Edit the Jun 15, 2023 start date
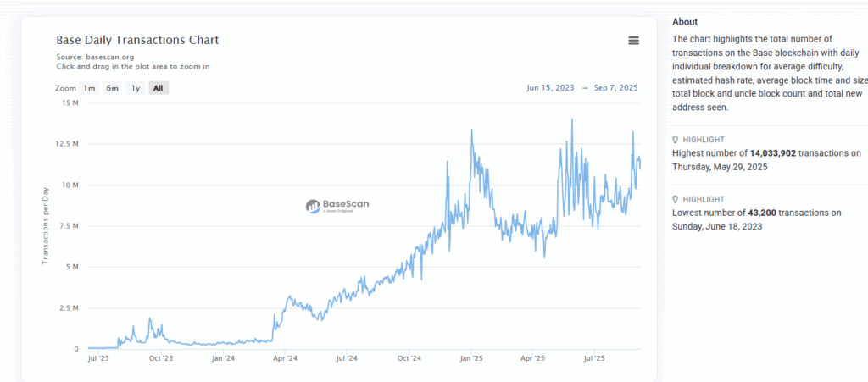The image size is (868, 382). (550, 87)
